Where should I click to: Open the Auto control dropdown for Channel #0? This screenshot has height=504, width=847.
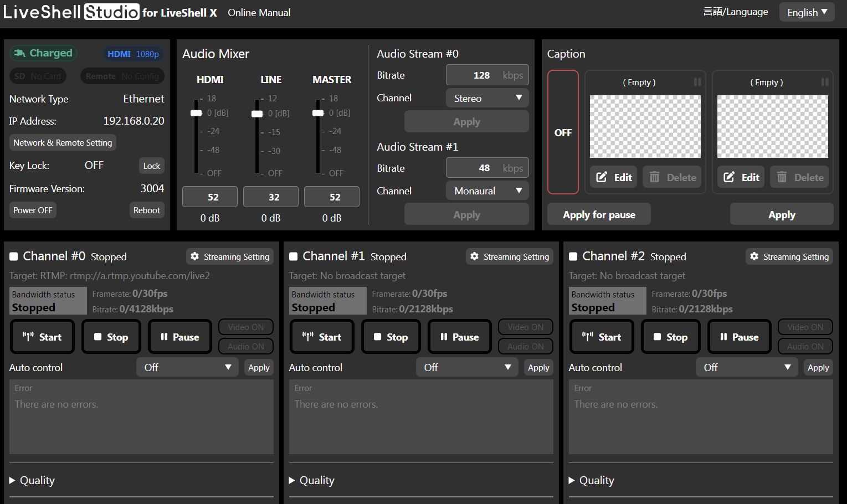click(187, 367)
